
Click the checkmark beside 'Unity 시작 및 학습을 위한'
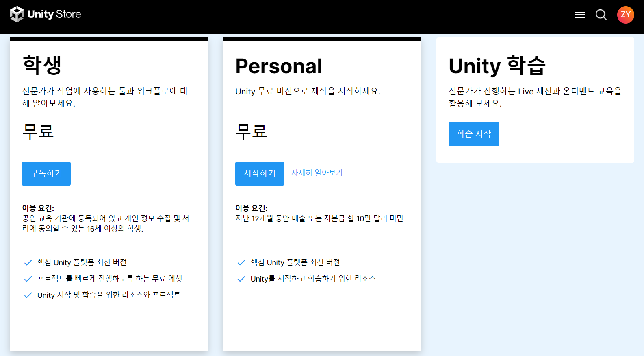[x=28, y=295]
